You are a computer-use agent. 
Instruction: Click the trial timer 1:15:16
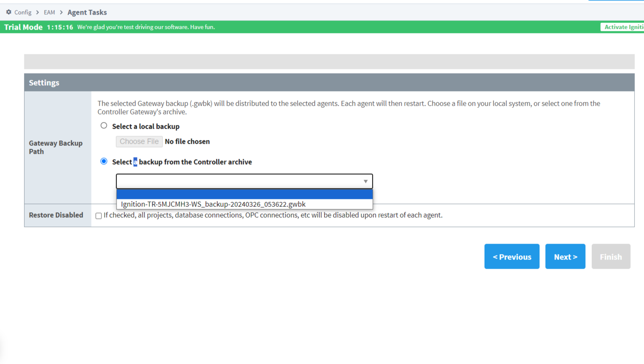[x=60, y=27]
